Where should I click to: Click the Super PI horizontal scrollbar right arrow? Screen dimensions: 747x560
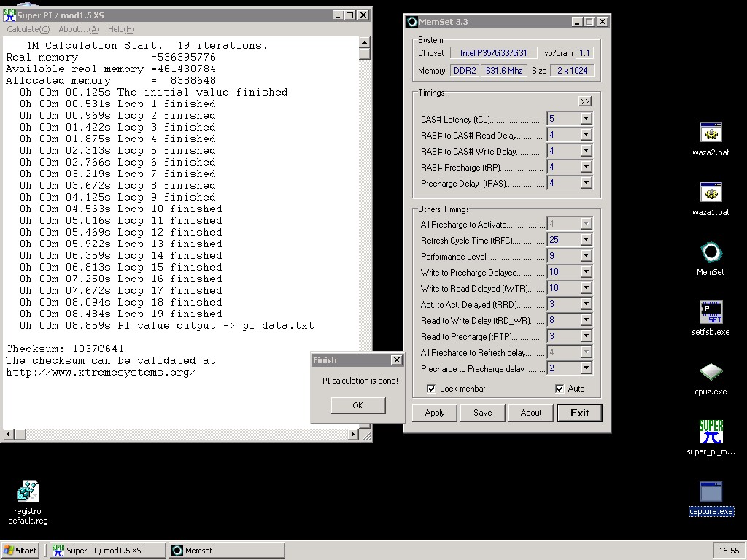click(352, 435)
